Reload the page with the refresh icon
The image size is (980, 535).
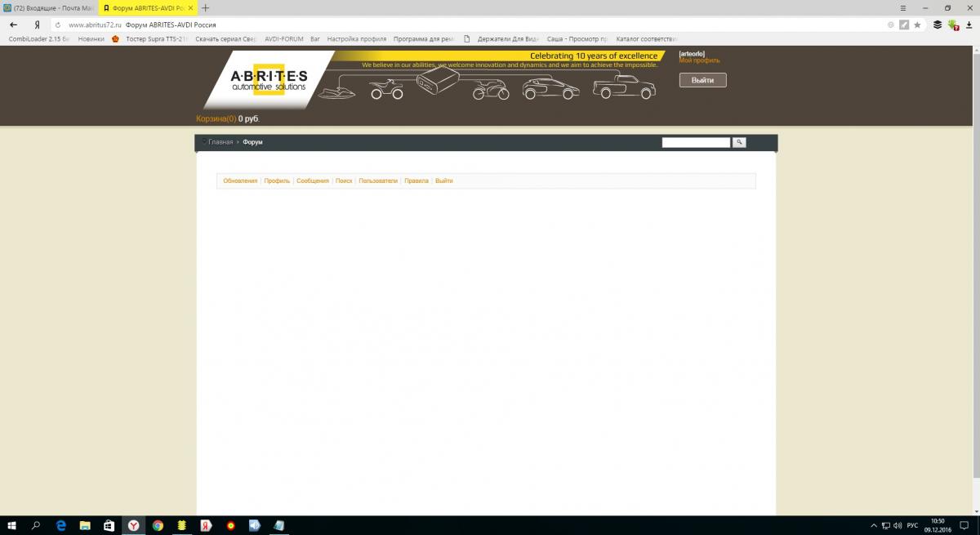coord(58,25)
